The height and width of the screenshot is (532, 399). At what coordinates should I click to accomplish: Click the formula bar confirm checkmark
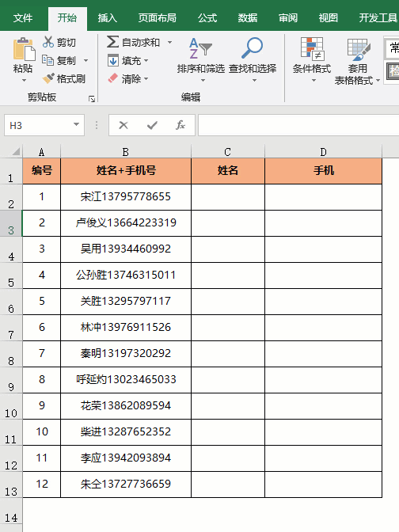pyautogui.click(x=152, y=125)
